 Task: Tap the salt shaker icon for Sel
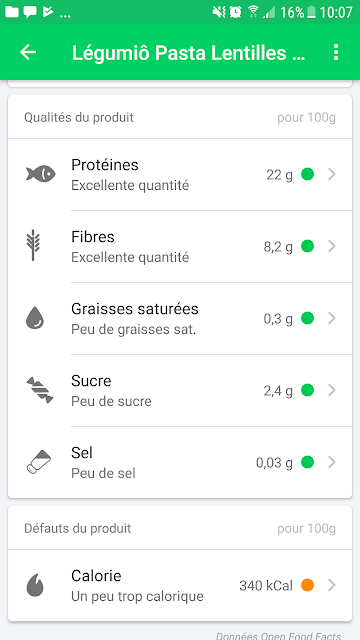click(x=39, y=462)
